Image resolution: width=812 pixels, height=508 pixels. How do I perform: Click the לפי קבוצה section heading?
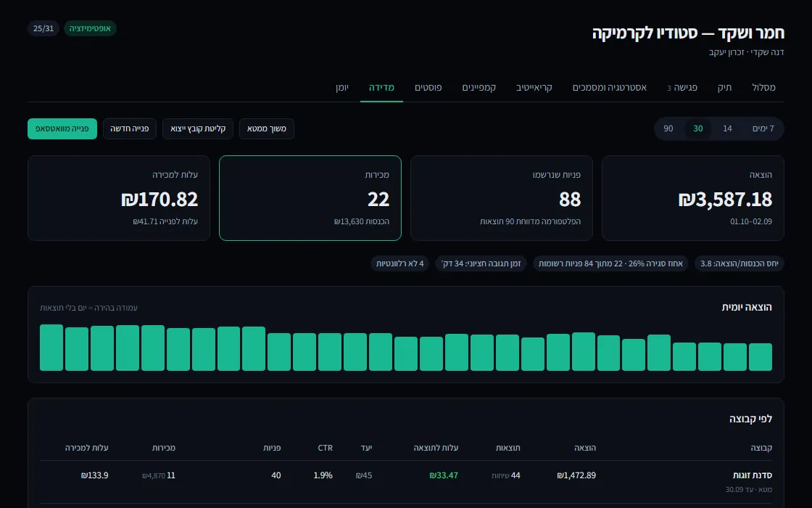(750, 418)
